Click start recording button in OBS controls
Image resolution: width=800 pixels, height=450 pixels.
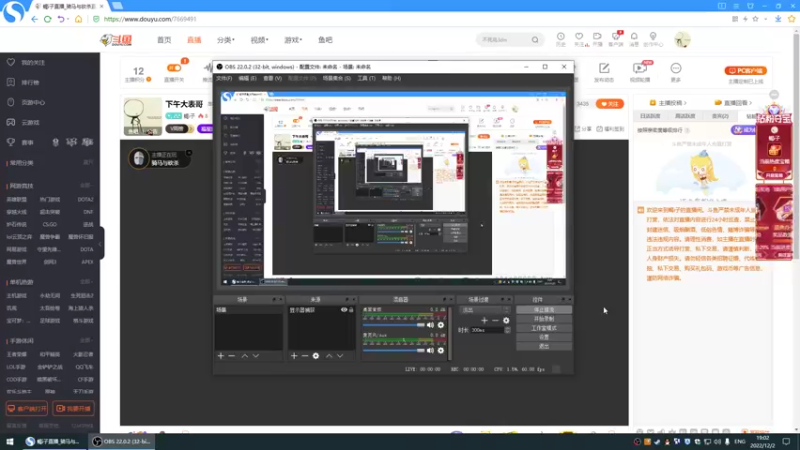point(544,319)
